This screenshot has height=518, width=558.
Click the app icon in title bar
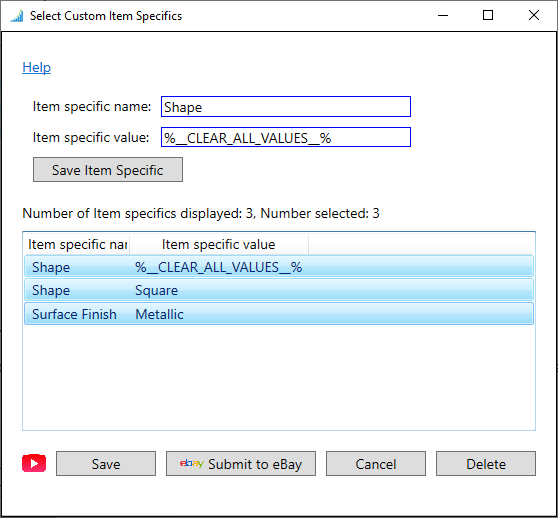(17, 16)
